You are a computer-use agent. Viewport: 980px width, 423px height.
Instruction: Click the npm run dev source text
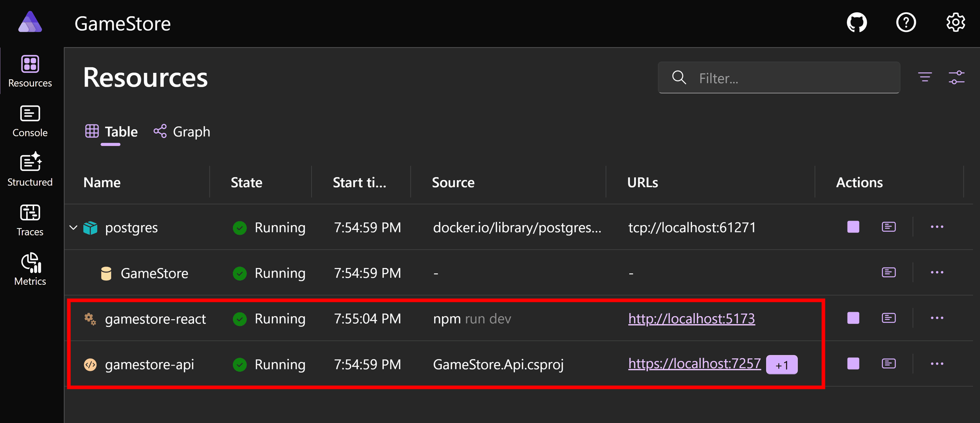click(472, 319)
